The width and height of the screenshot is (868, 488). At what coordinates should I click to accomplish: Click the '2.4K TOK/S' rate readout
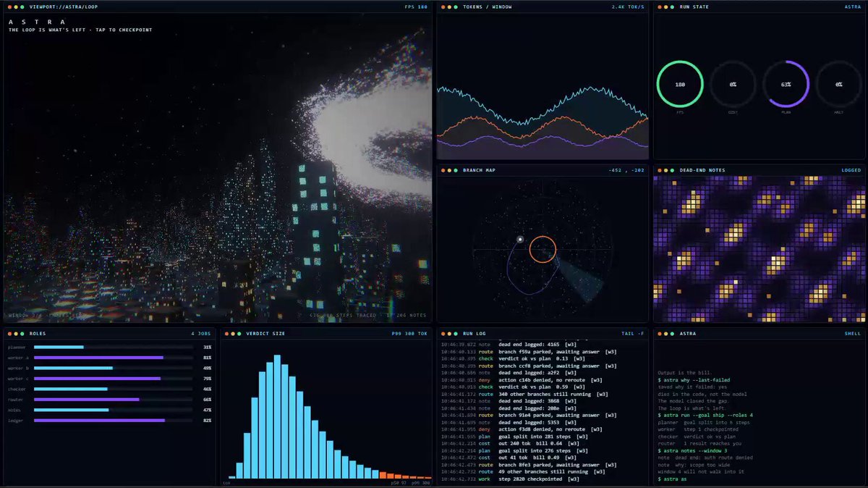pos(628,7)
